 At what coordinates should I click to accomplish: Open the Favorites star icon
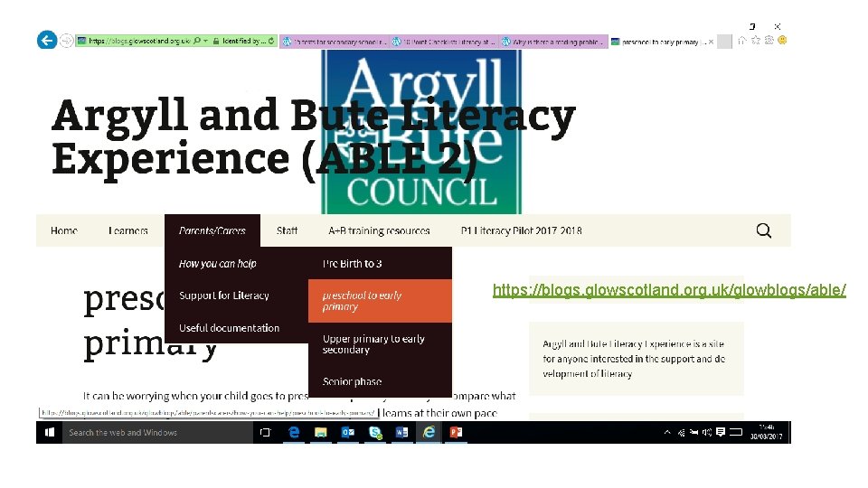[x=756, y=41]
